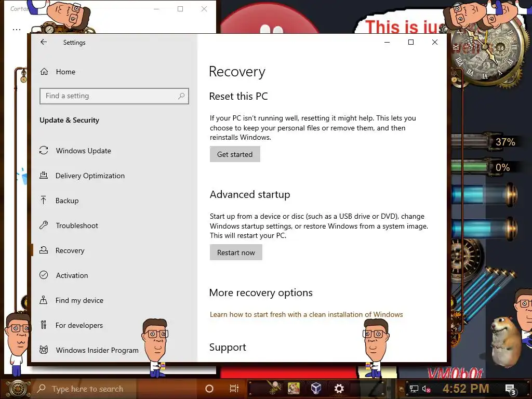This screenshot has height=399, width=532.
Task: Click the Find a setting search box
Action: [114, 96]
